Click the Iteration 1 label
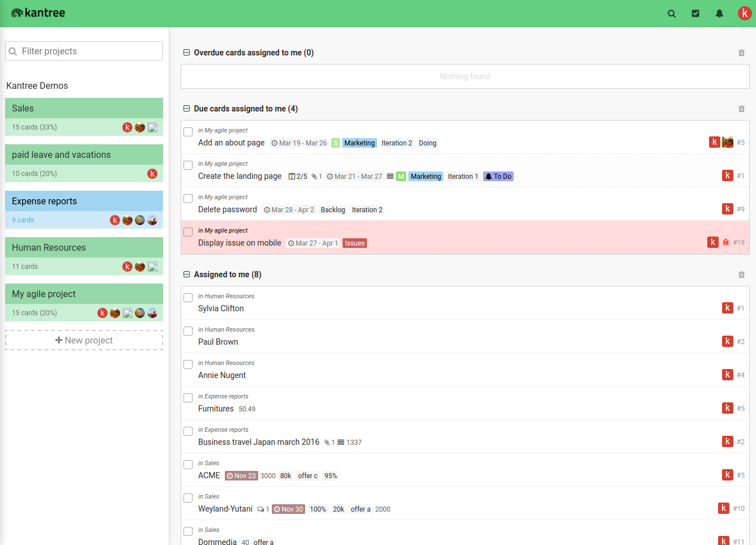The image size is (756, 545). pos(463,177)
